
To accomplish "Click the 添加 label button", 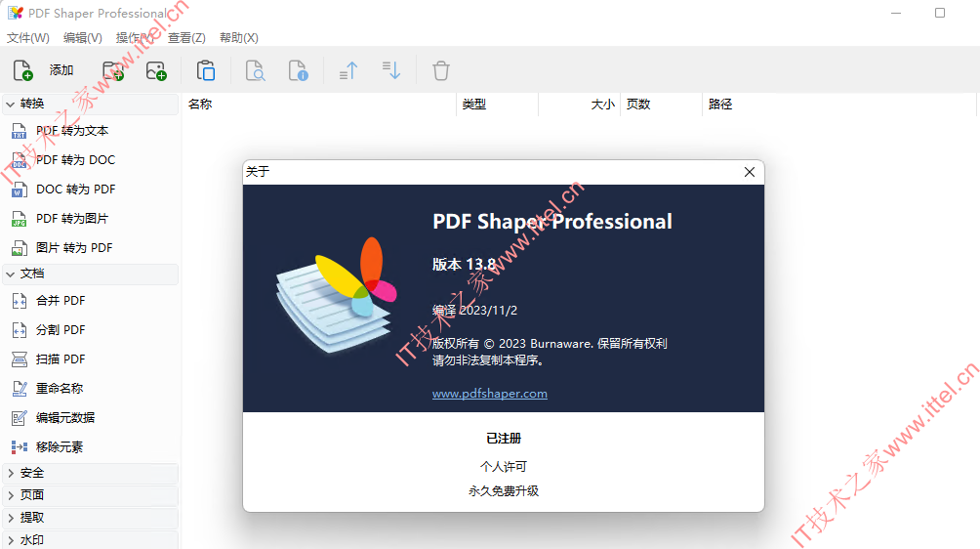I will (61, 70).
